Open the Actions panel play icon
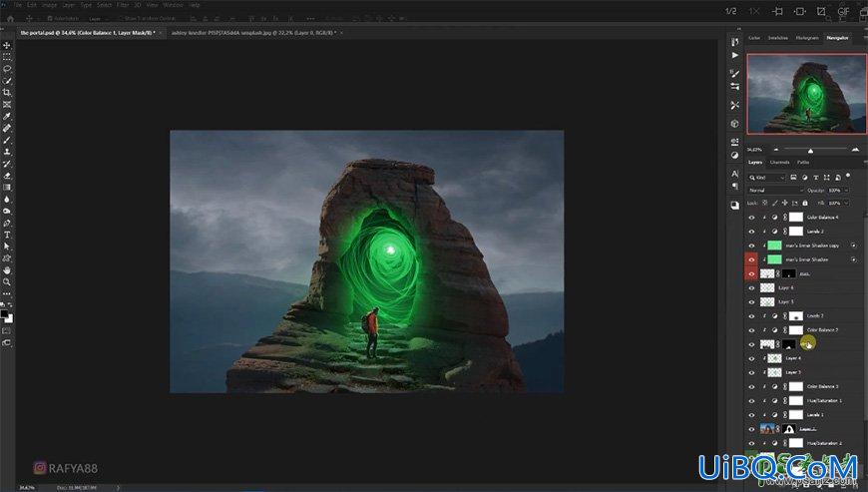This screenshot has height=492, width=868. (x=734, y=55)
